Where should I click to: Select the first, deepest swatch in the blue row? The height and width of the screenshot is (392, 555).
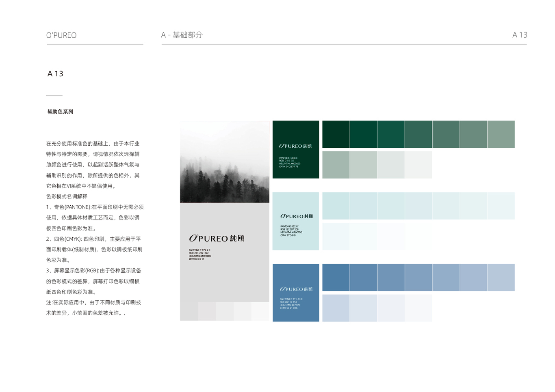336,278
